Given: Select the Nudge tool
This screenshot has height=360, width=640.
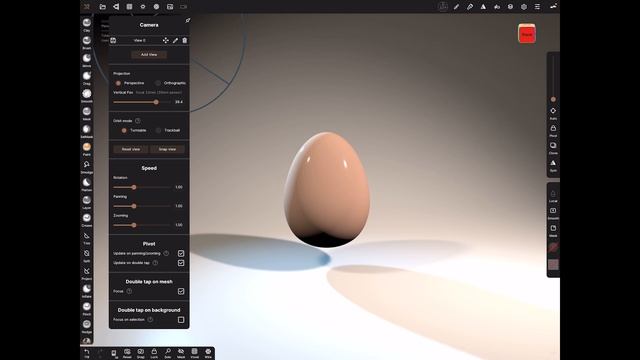Looking at the screenshot, I should [87, 327].
